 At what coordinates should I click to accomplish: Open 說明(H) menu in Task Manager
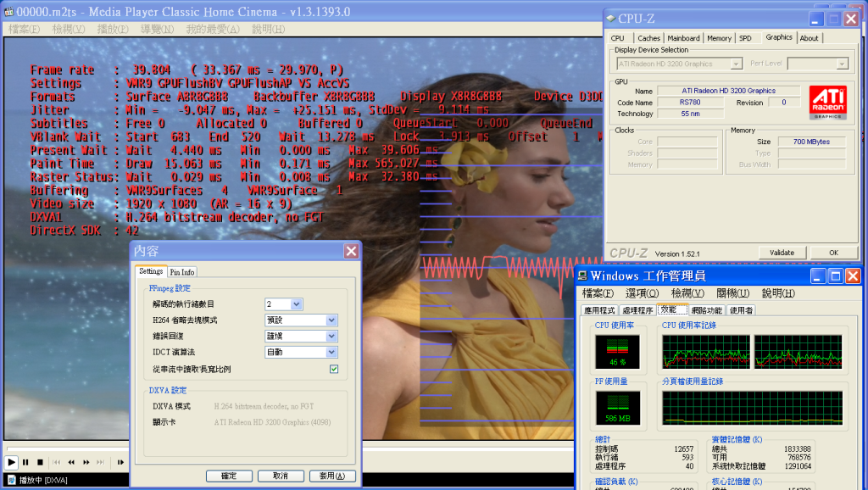pos(778,292)
